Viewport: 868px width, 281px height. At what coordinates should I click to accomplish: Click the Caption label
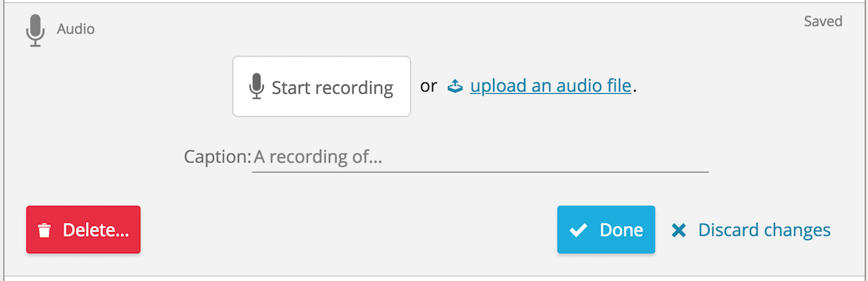pyautogui.click(x=218, y=158)
